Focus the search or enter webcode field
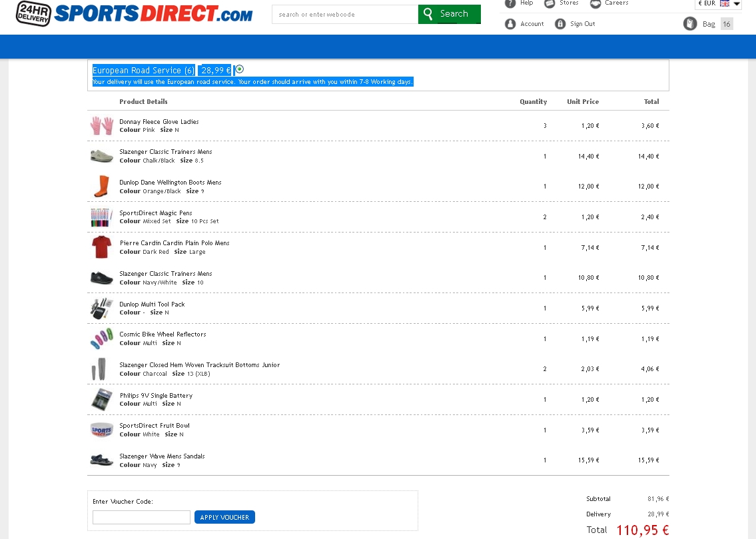756x539 pixels. [x=345, y=15]
